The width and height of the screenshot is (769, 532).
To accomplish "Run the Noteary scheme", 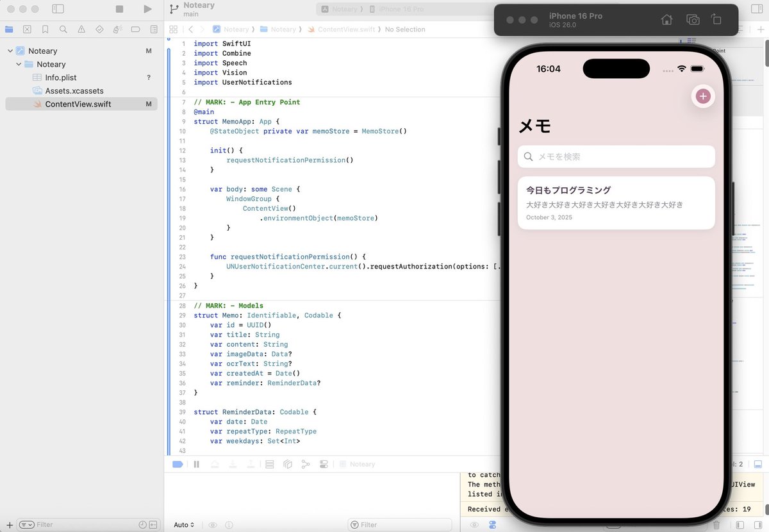I will 148,9.
